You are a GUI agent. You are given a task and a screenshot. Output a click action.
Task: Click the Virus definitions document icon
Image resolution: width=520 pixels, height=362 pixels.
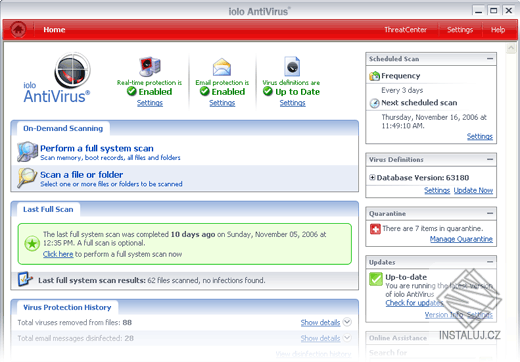click(x=292, y=66)
